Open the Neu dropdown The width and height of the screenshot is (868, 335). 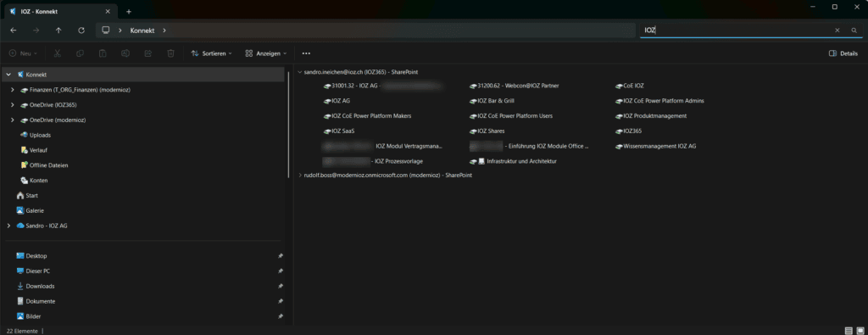[x=23, y=53]
